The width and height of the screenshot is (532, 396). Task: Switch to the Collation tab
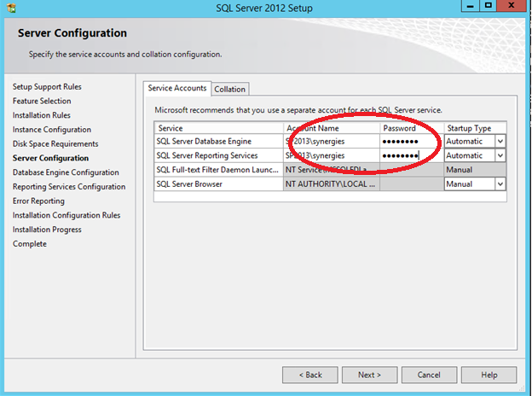coord(229,89)
